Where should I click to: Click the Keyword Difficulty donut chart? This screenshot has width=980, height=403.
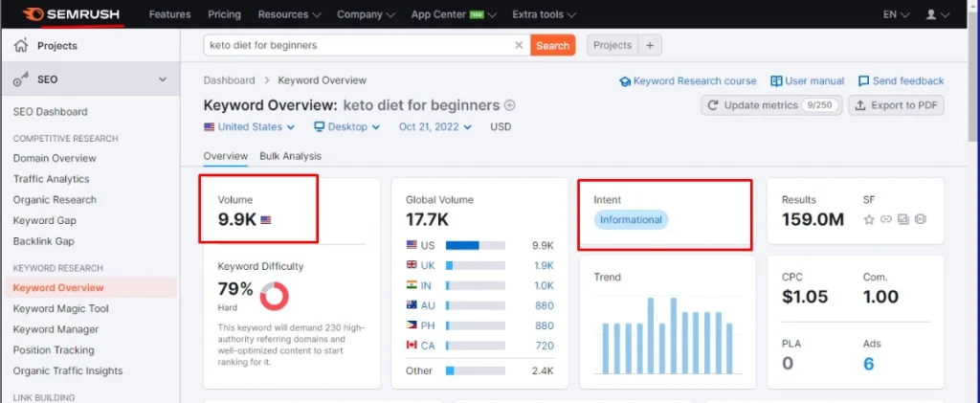(x=274, y=296)
